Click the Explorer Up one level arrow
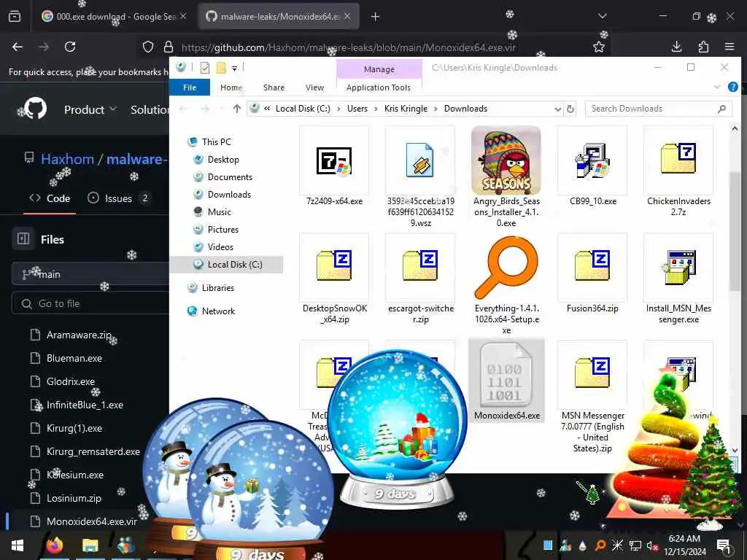 [x=237, y=109]
